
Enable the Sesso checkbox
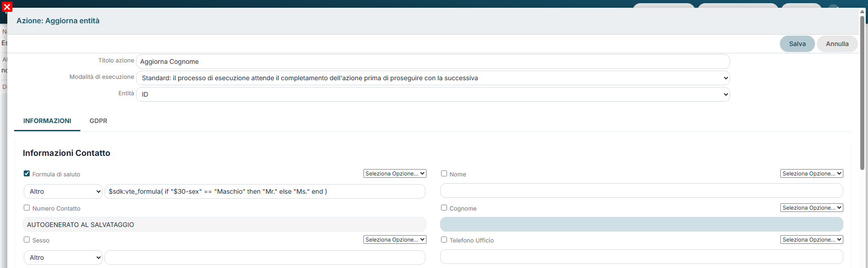[x=26, y=240]
